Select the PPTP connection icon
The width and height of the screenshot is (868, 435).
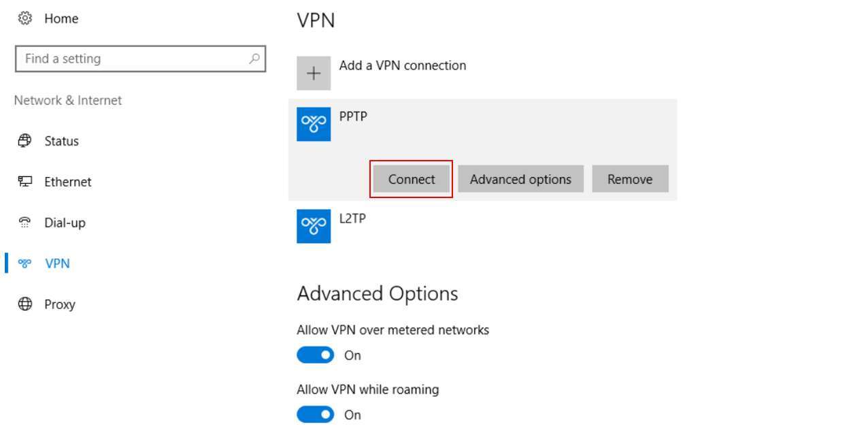click(x=314, y=125)
